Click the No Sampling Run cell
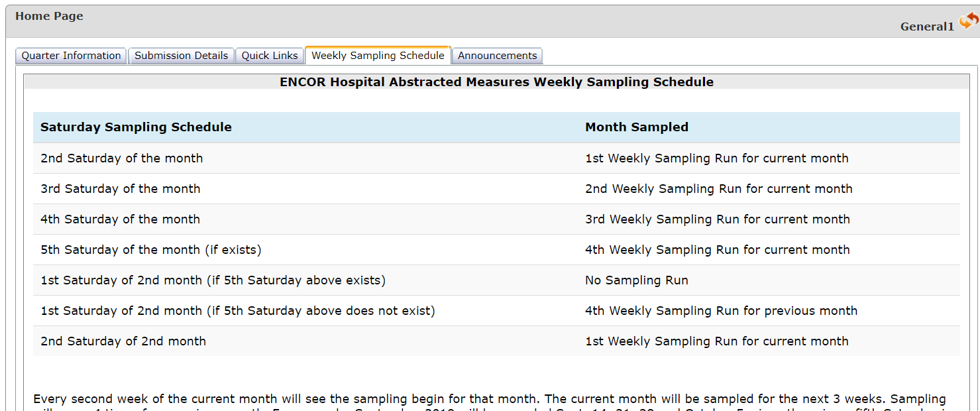Screen dimensions: 980x411 [637, 280]
